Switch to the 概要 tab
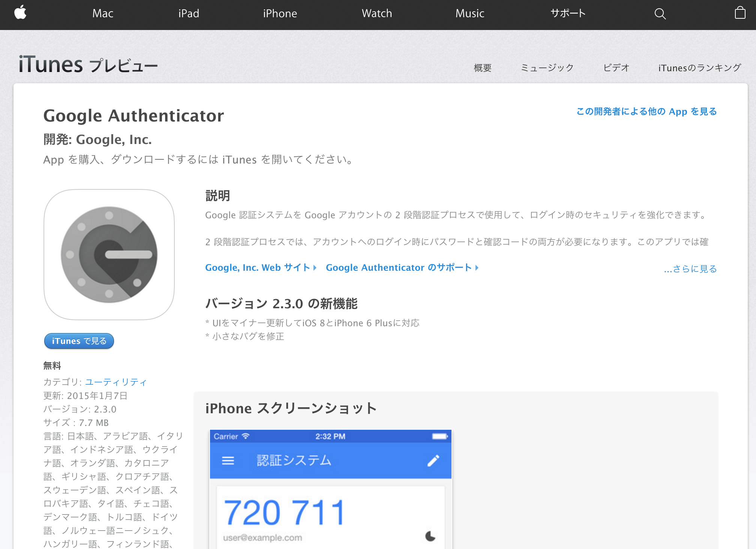Screen dimensions: 756x549 (x=483, y=68)
